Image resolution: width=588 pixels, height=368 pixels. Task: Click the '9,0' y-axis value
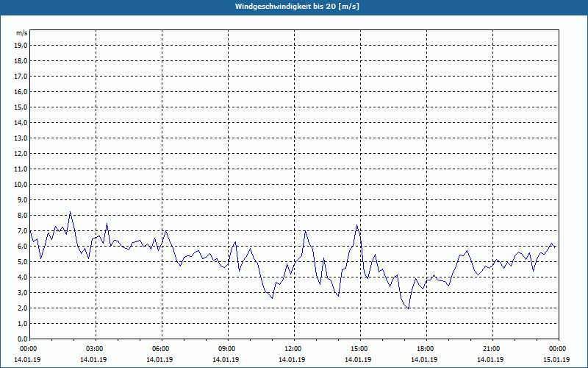tap(22, 199)
